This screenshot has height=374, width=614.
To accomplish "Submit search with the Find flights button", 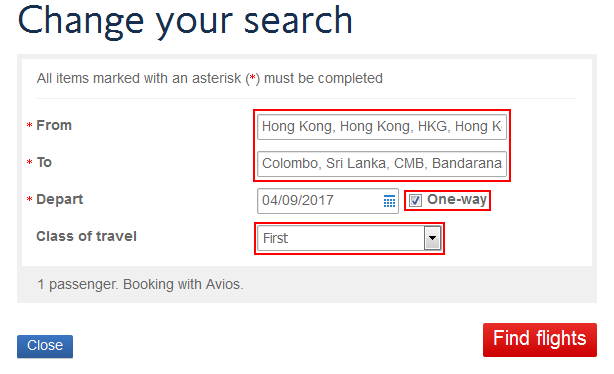I will click(540, 340).
